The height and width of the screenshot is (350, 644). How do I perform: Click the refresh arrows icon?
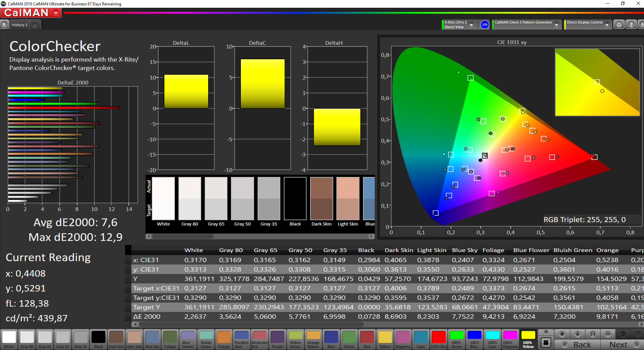point(623,334)
